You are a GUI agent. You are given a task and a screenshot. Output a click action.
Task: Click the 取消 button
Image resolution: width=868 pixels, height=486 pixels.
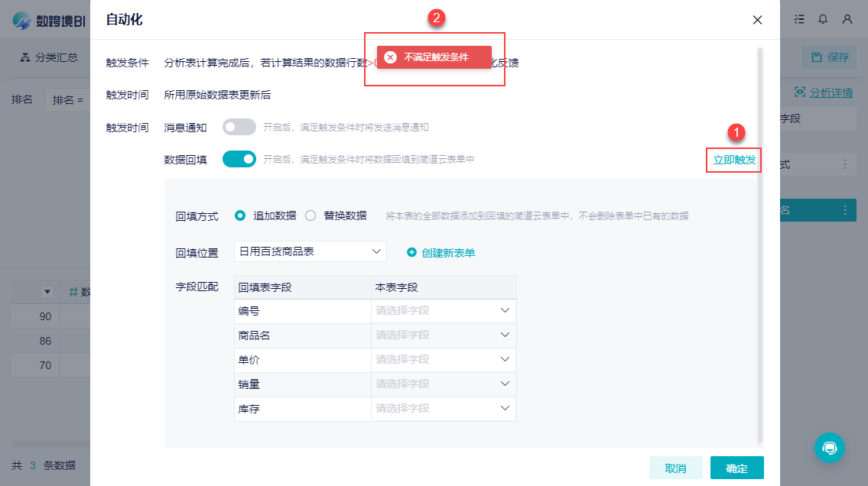point(675,468)
